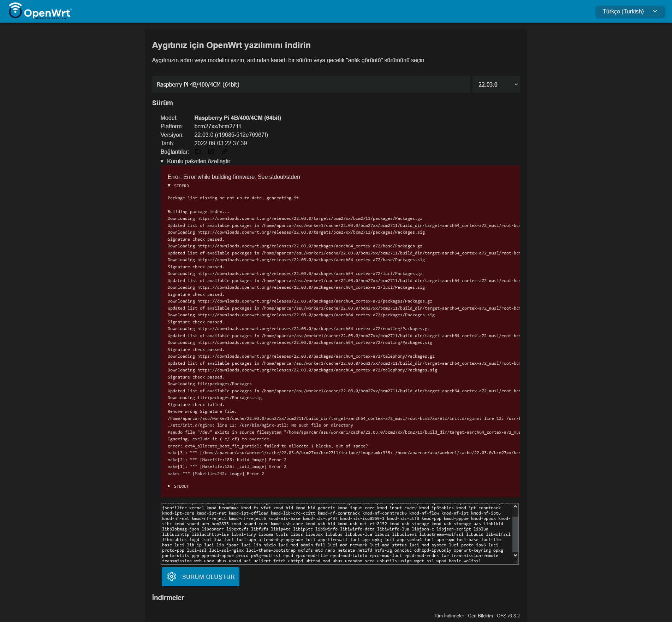Image resolution: width=672 pixels, height=622 pixels.
Task: Click the gear icon on SÜRÜM OLUŞTUR
Action: pyautogui.click(x=172, y=577)
